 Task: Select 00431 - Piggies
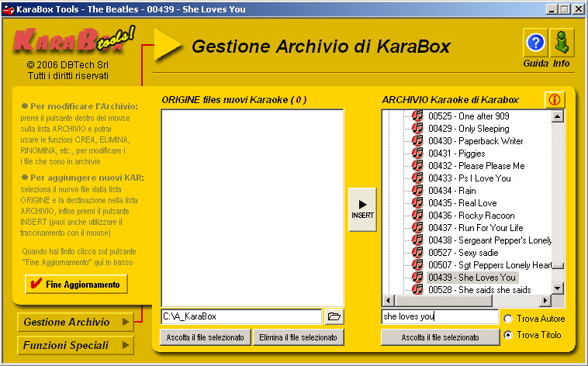[457, 153]
